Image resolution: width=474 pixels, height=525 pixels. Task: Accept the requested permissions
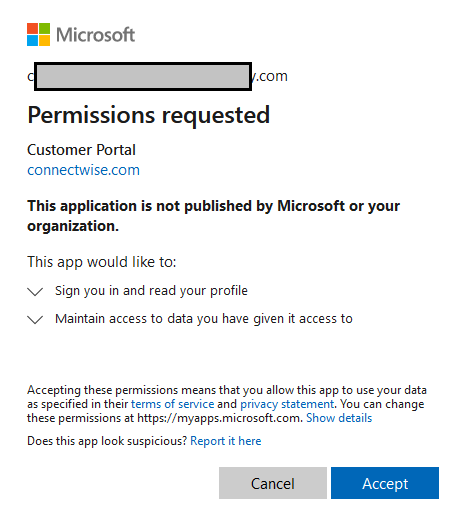click(385, 483)
